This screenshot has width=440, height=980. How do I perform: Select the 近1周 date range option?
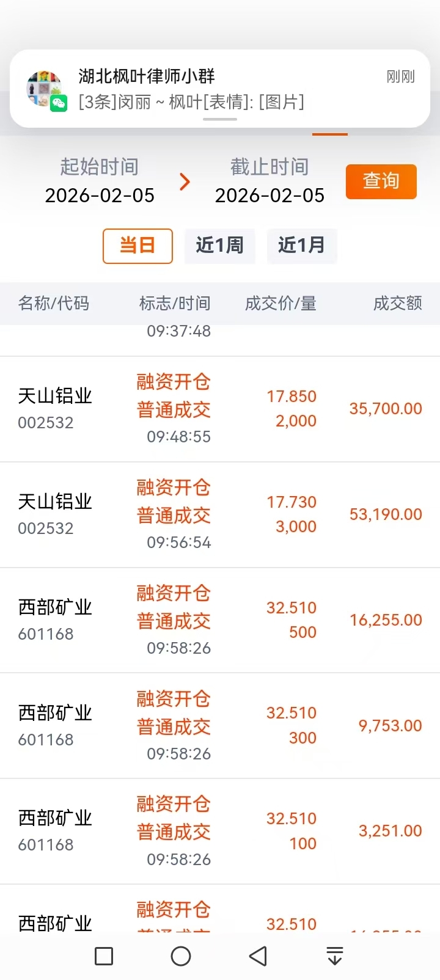(x=219, y=246)
